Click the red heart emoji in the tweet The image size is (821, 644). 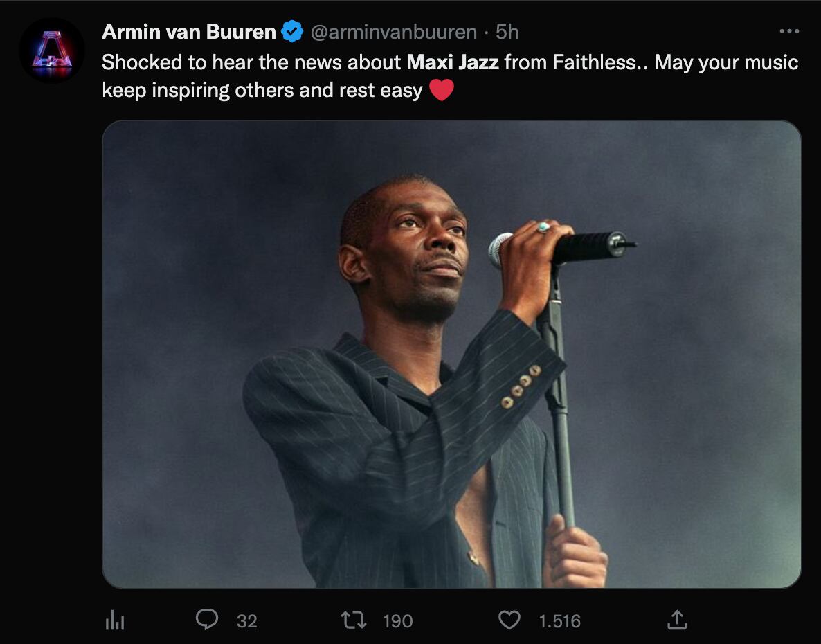[x=442, y=91]
